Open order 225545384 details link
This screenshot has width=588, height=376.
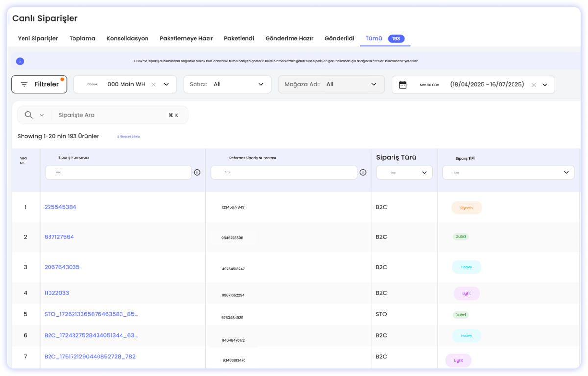pyautogui.click(x=60, y=207)
